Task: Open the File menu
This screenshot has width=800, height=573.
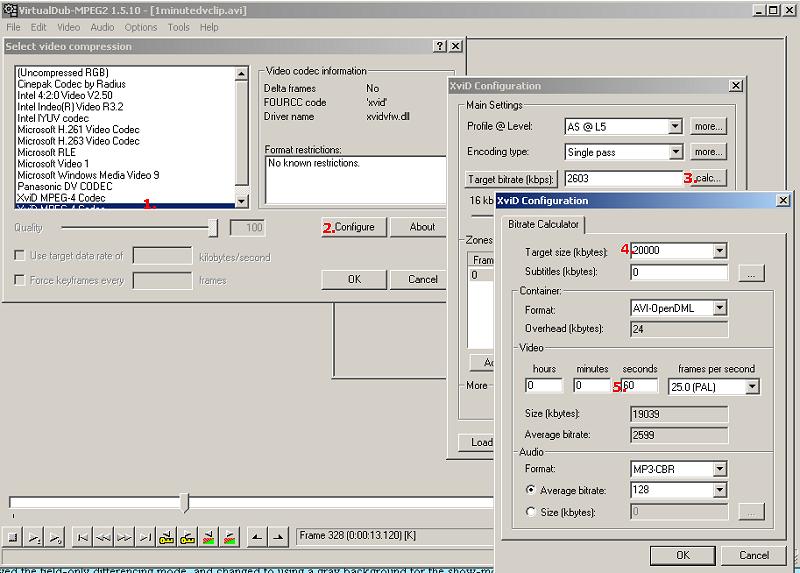Action: pos(13,27)
